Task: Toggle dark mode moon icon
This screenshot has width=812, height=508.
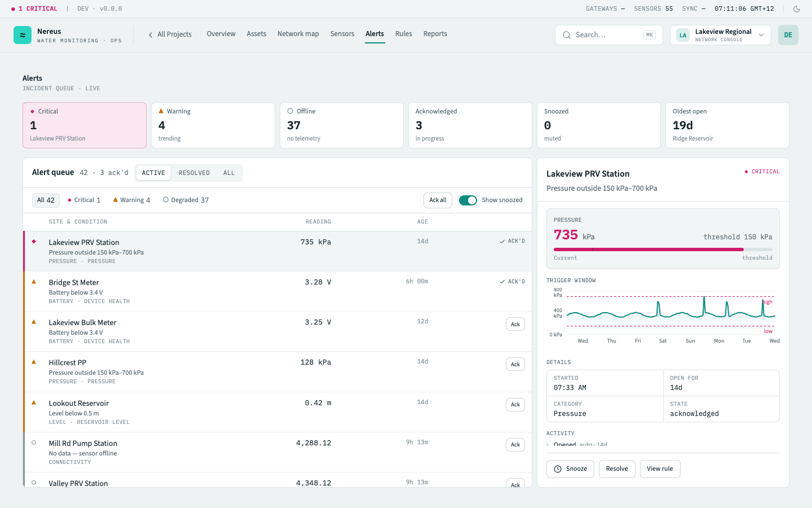Action: click(x=797, y=9)
